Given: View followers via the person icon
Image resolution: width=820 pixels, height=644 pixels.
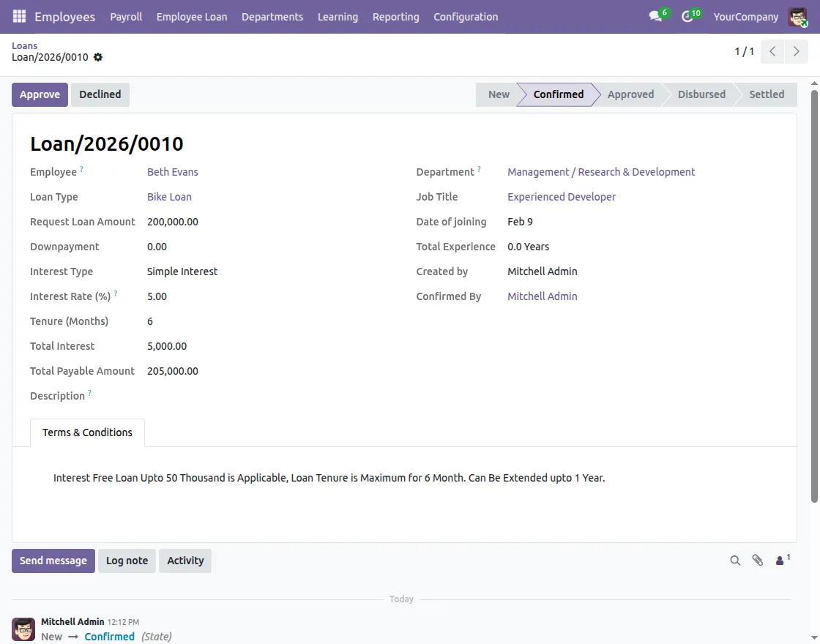Looking at the screenshot, I should pos(780,560).
